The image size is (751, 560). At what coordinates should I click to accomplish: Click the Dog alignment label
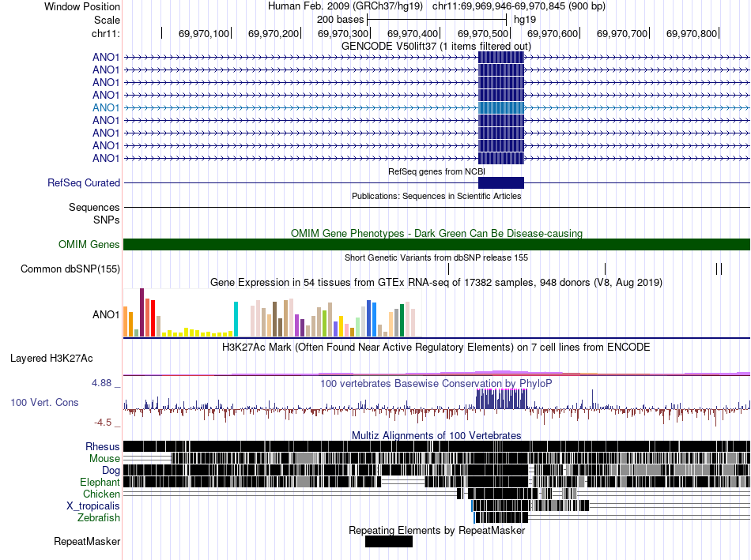(111, 471)
